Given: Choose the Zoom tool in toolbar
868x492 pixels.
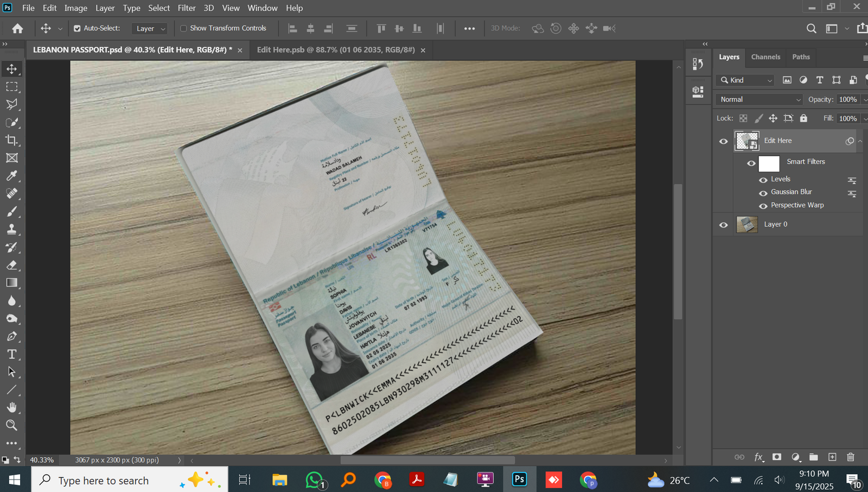Looking at the screenshot, I should (11, 425).
